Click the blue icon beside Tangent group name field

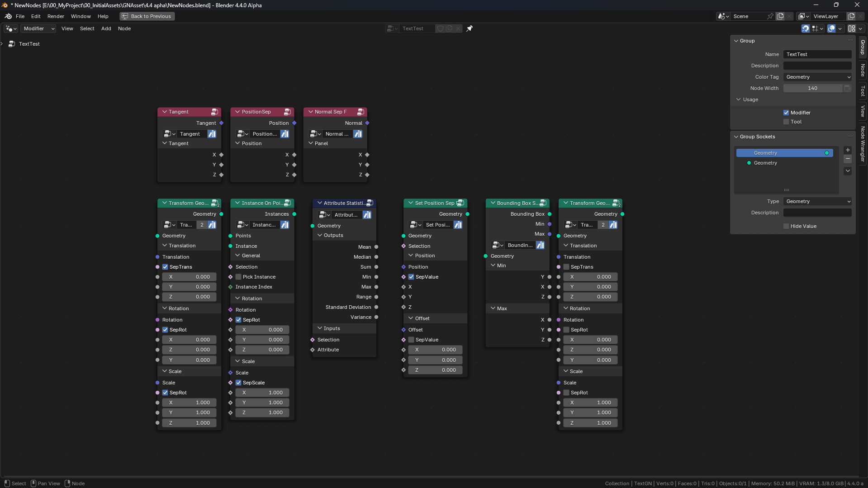click(x=212, y=134)
